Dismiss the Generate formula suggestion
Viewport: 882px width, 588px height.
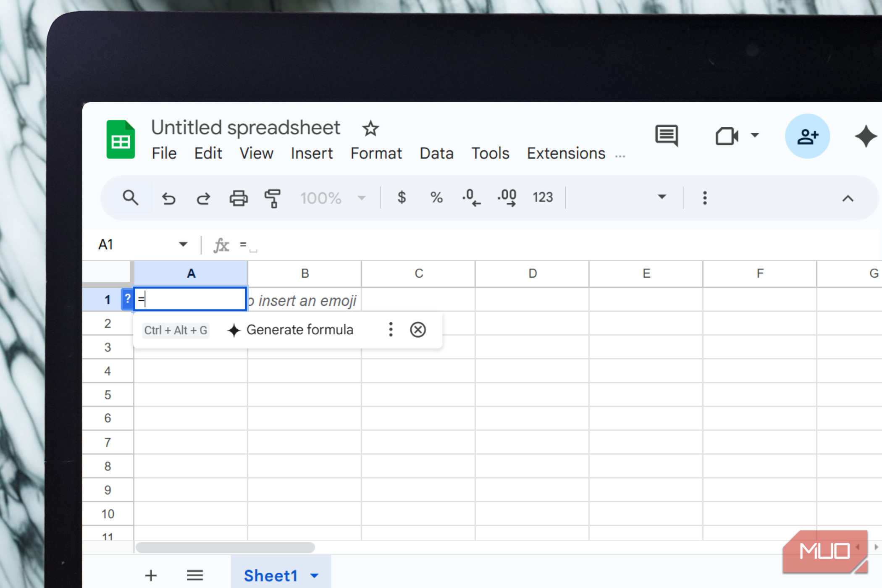pyautogui.click(x=417, y=330)
